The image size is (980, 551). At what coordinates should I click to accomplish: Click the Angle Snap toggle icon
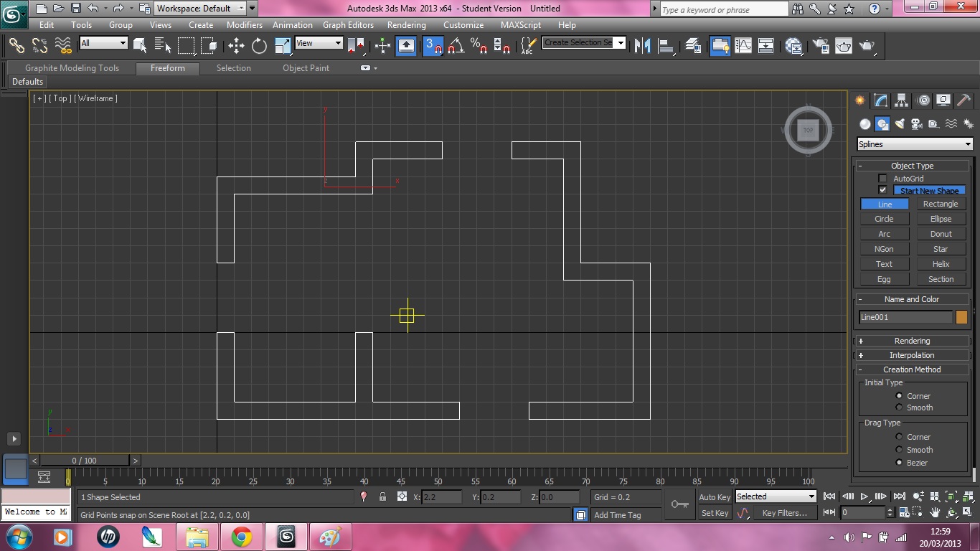click(456, 46)
